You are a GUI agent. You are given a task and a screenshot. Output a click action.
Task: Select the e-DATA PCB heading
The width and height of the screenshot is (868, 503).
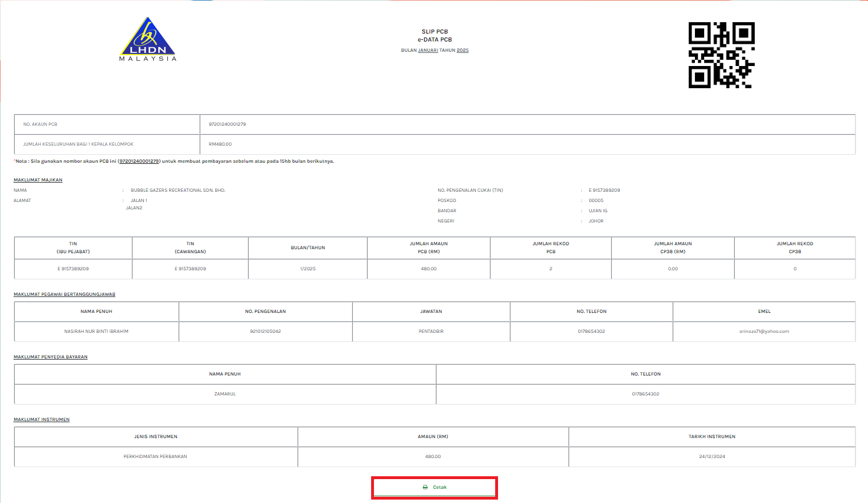[x=434, y=40]
